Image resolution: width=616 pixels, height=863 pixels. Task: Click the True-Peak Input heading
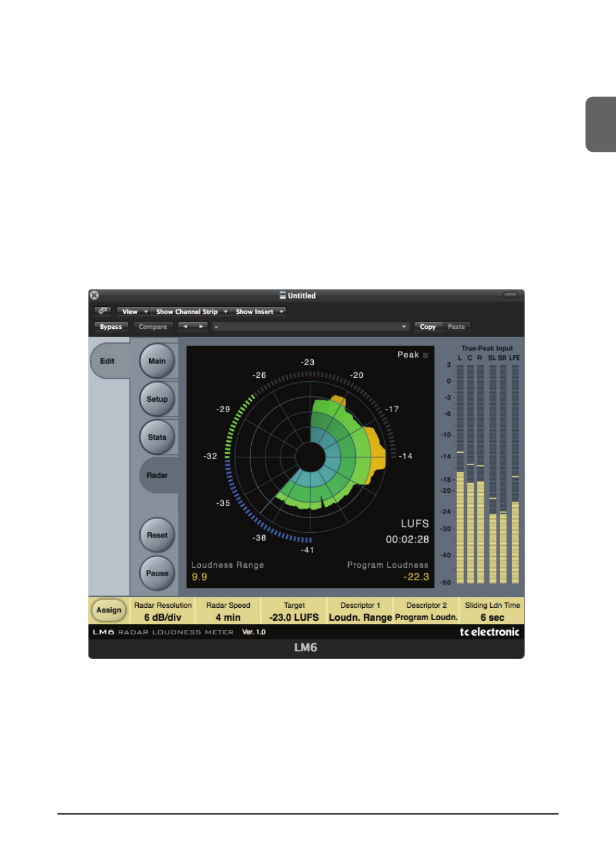(487, 348)
